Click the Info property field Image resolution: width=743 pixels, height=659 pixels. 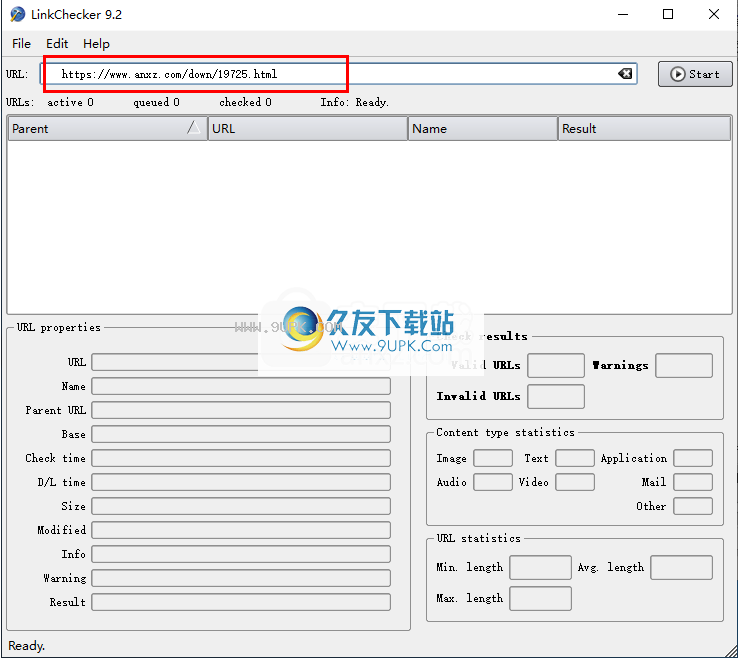[x=241, y=554]
